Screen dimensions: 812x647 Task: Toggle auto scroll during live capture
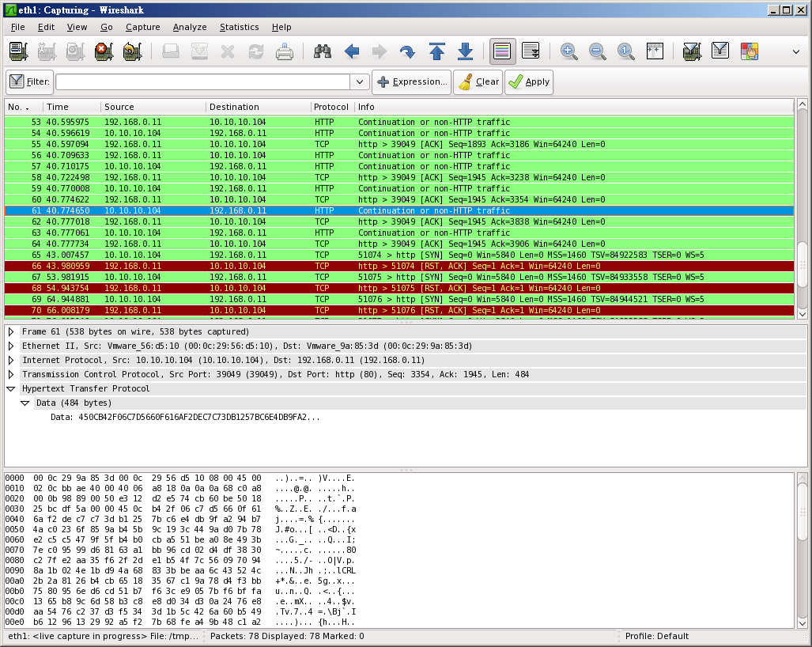(531, 51)
